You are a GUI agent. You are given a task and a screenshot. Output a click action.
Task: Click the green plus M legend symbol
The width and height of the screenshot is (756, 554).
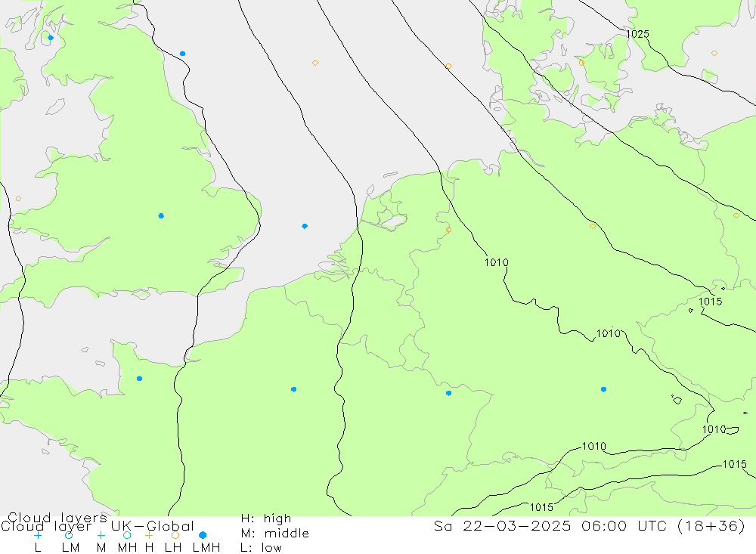[101, 535]
